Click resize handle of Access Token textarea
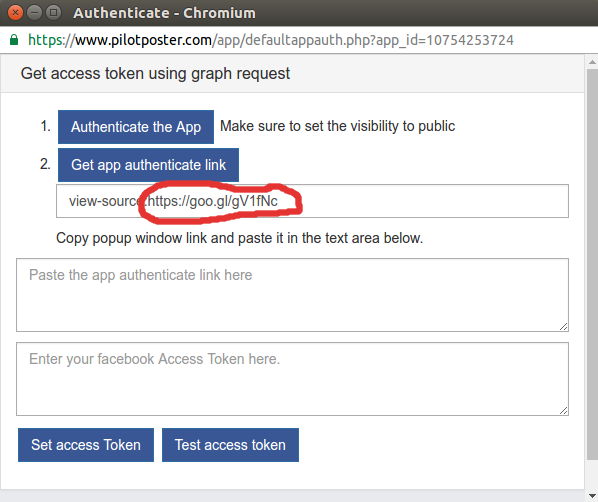Screen dimensions: 598x502 pos(564,410)
